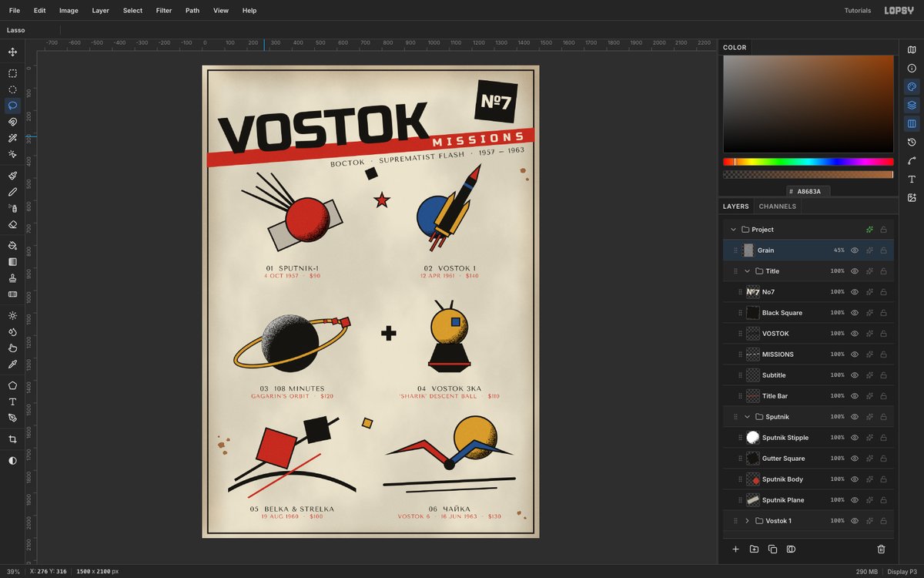The width and height of the screenshot is (924, 578).
Task: Hide the Black Square layer
Action: [855, 313]
